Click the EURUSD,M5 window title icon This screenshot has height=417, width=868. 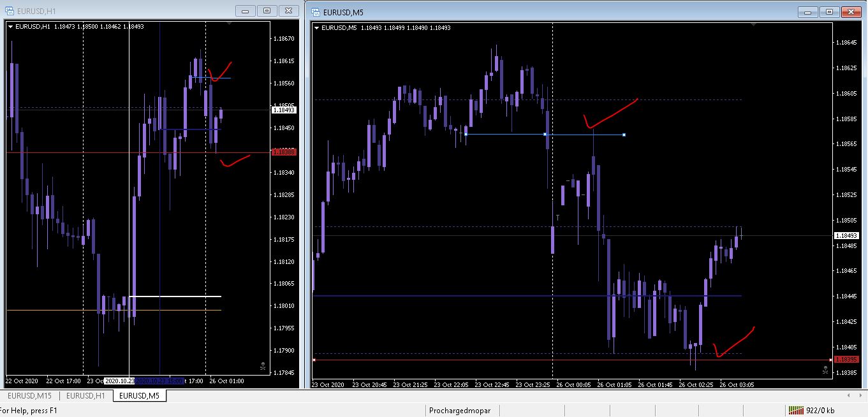[x=316, y=11]
